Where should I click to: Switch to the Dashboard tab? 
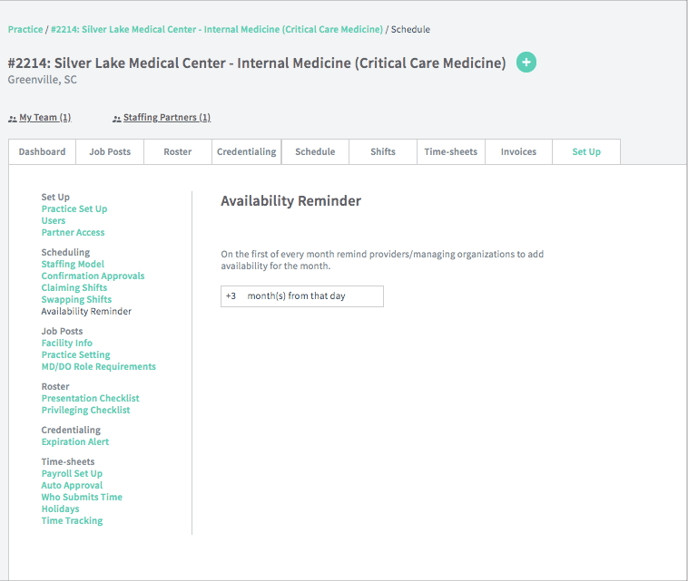(x=42, y=152)
